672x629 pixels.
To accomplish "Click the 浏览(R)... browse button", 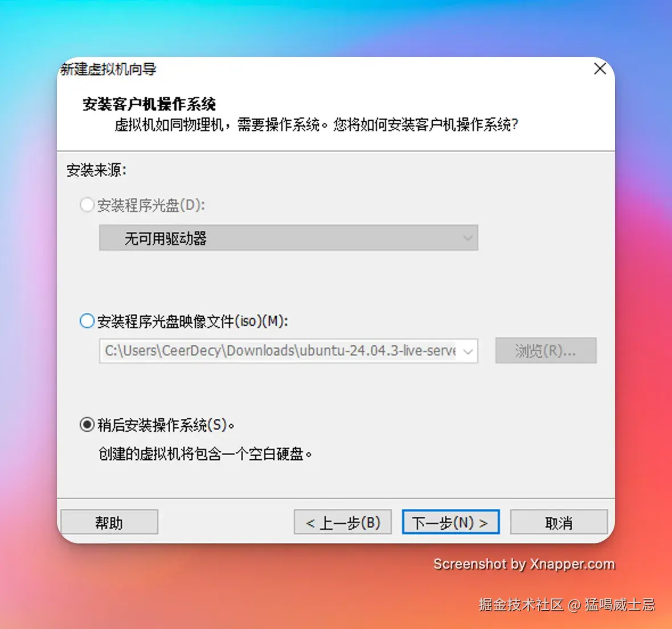I will click(546, 351).
